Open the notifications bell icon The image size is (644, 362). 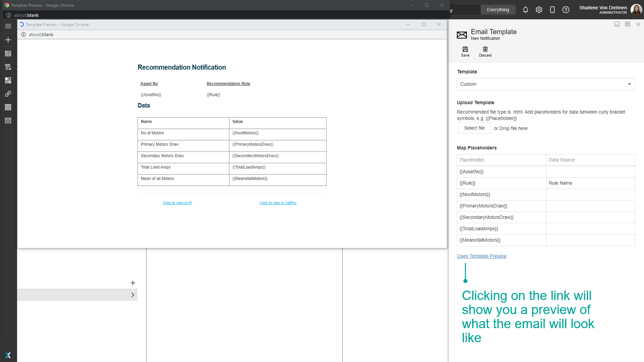[x=525, y=10]
